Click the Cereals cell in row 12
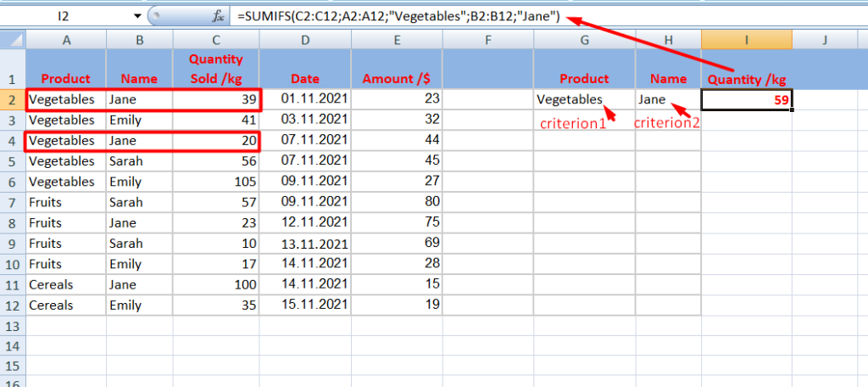This screenshot has width=868, height=387. (66, 305)
